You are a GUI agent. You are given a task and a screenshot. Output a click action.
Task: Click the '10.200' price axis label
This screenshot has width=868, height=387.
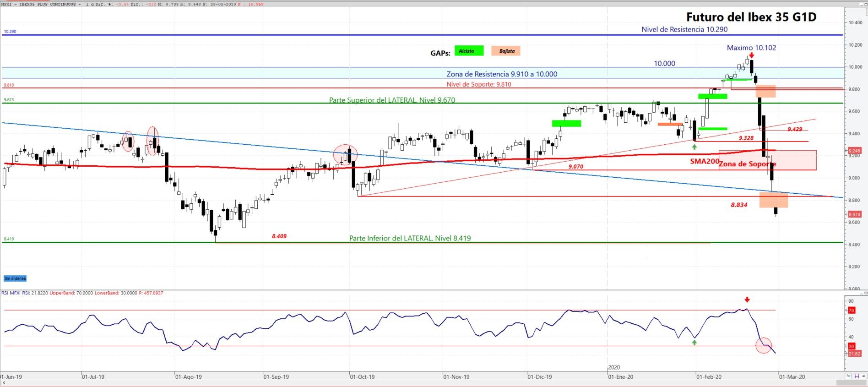(x=855, y=45)
